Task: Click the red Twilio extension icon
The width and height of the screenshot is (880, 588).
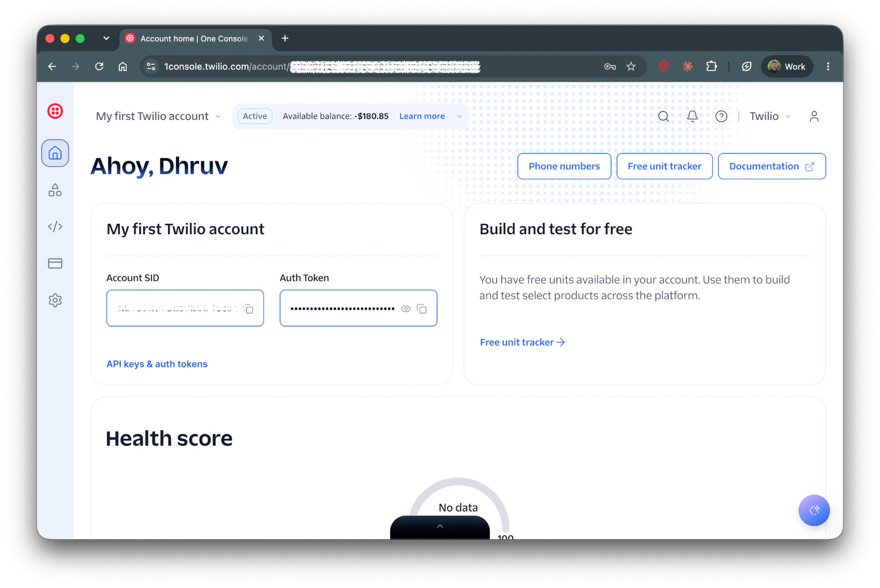Action: point(664,67)
